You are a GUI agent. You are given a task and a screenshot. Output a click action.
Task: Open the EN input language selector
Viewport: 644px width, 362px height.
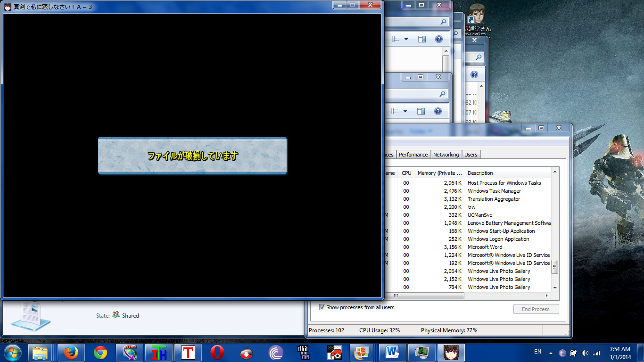pos(537,352)
